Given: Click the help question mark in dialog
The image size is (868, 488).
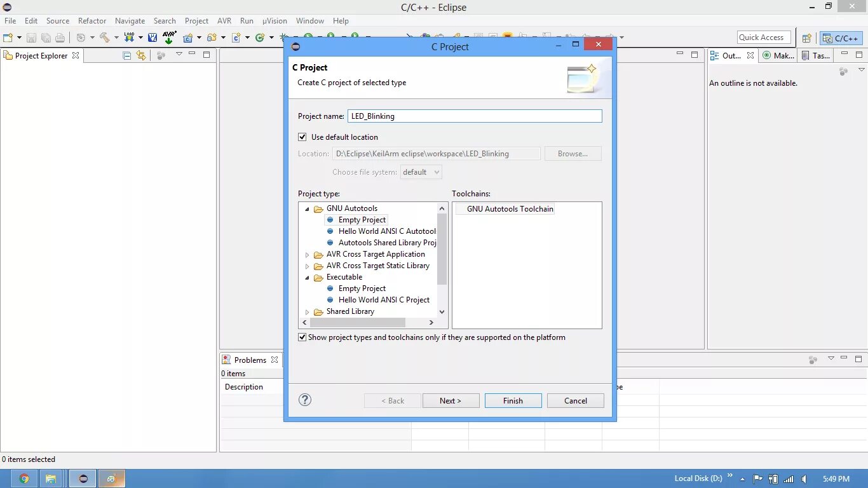Looking at the screenshot, I should click(305, 400).
